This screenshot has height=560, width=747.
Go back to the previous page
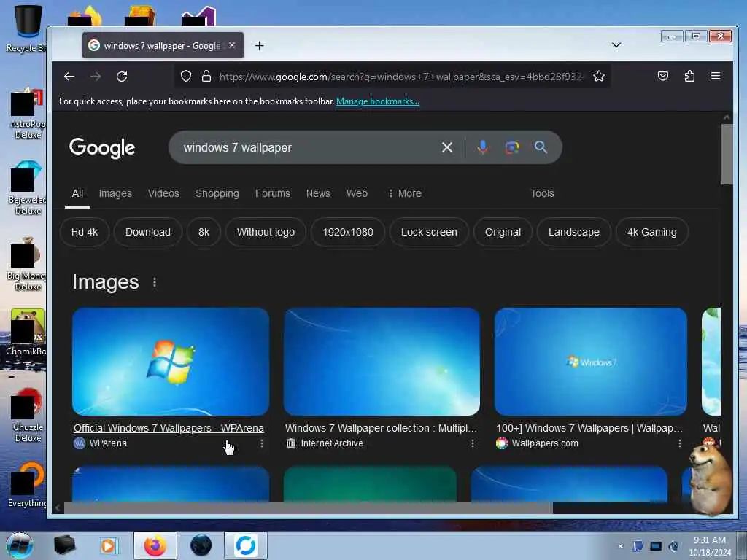point(69,76)
